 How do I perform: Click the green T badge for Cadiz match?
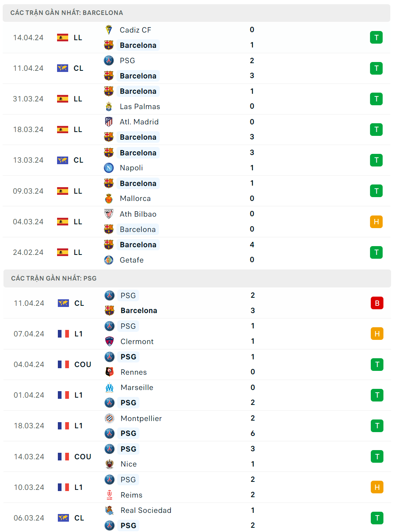[x=376, y=38]
